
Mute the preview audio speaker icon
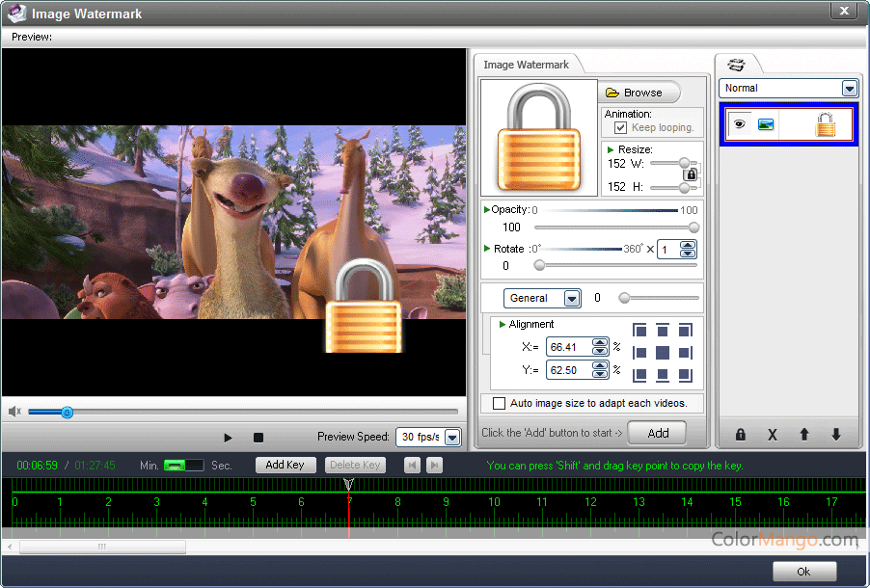14,412
